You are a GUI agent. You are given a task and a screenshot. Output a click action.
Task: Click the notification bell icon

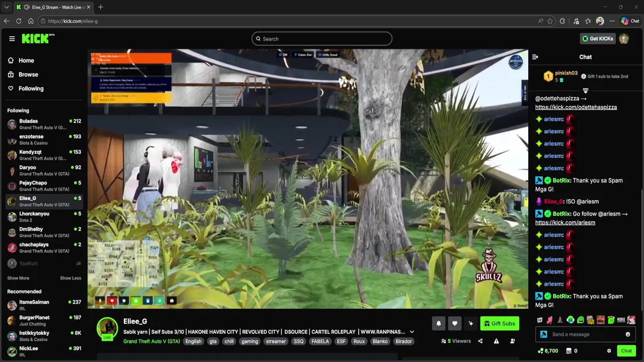coord(439,323)
